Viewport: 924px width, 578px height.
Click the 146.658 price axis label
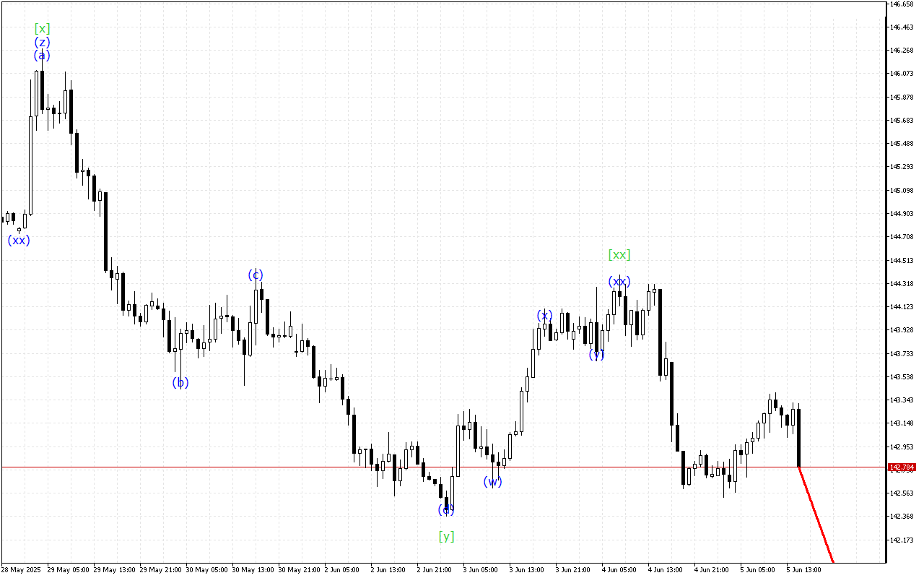(x=902, y=4)
